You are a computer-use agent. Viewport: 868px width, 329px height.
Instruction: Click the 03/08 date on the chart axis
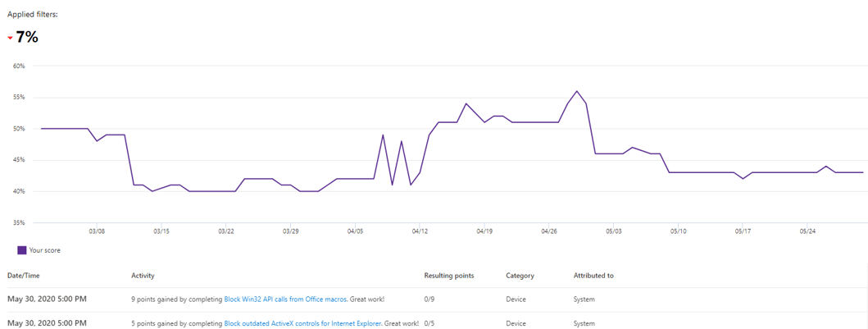[x=97, y=232]
